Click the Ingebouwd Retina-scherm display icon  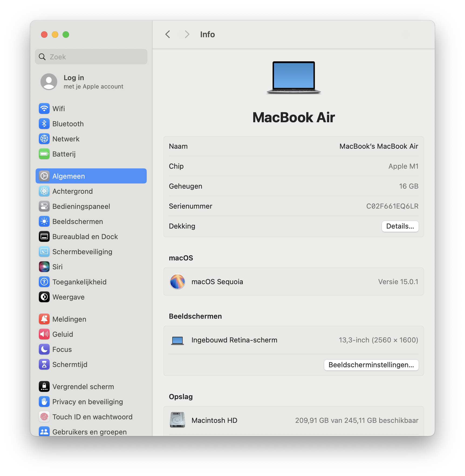[177, 341]
